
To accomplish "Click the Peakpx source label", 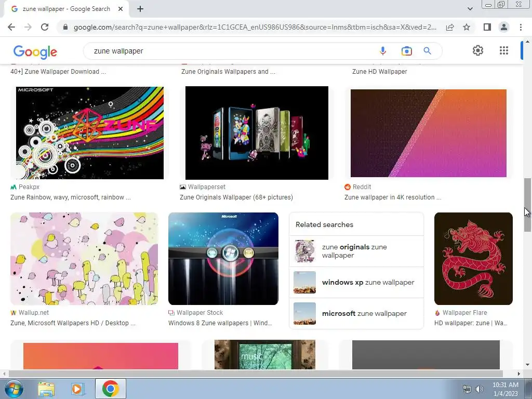I will pyautogui.click(x=29, y=187).
